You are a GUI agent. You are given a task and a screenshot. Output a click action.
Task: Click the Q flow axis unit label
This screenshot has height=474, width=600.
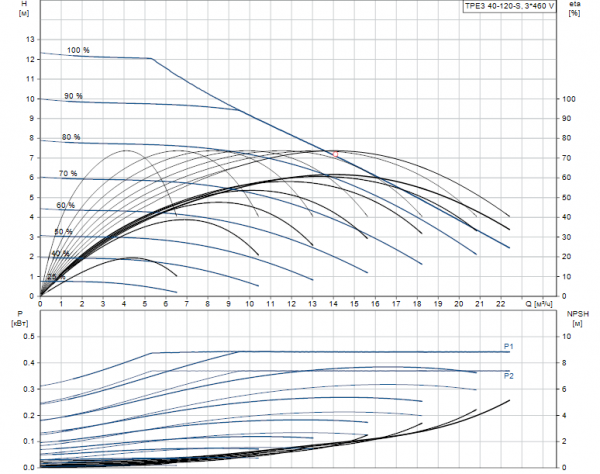point(539,304)
